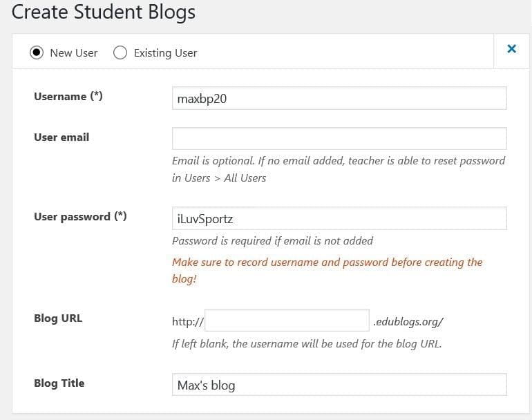Click the User email label
This screenshot has height=420, width=532.
click(x=61, y=137)
